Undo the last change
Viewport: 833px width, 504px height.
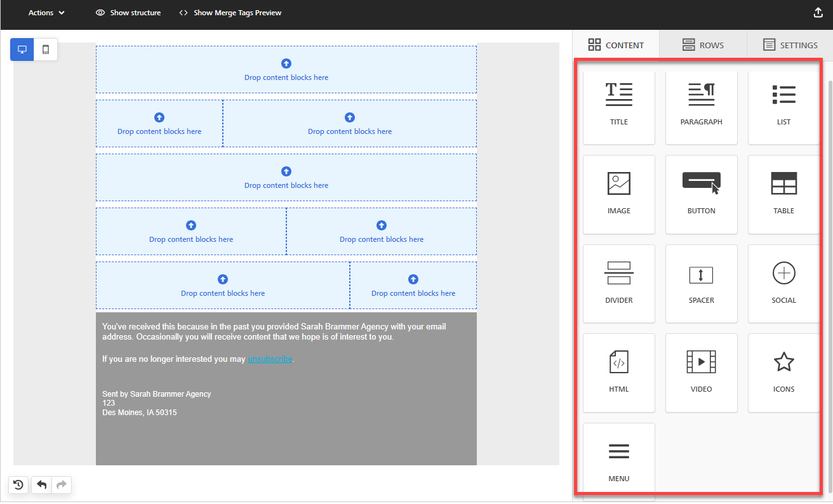coord(41,484)
